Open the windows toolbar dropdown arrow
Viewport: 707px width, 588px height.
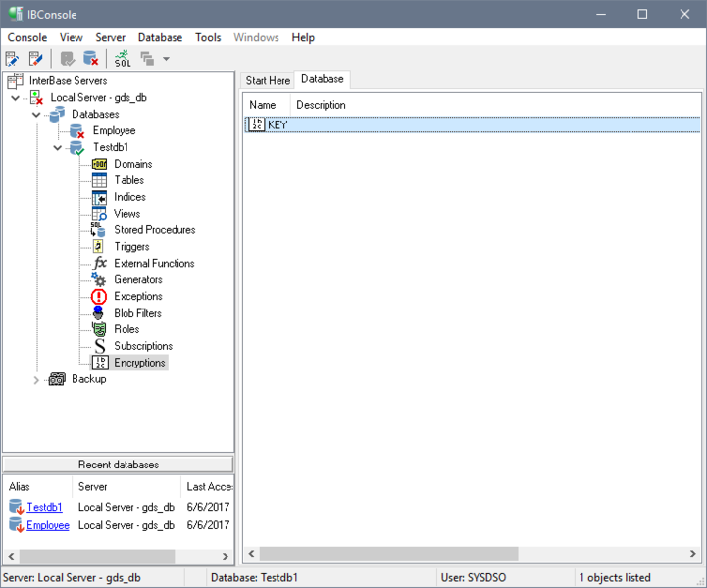tap(166, 59)
